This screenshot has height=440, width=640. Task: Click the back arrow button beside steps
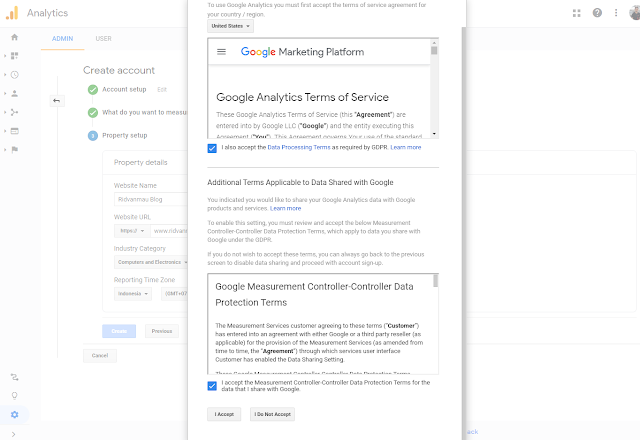click(57, 101)
